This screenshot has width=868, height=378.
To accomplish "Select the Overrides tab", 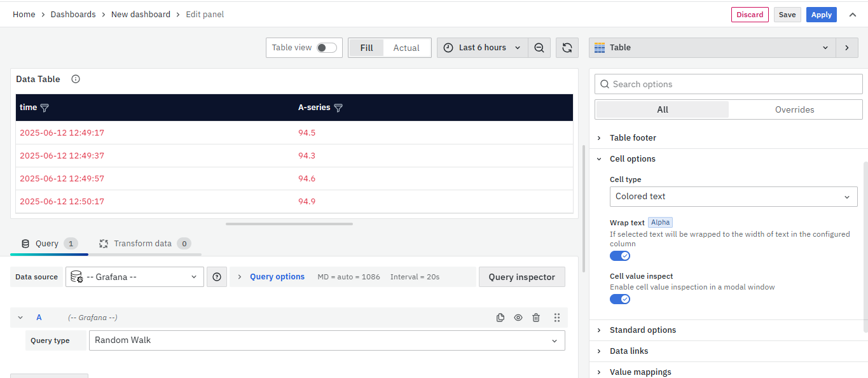I will click(x=794, y=109).
